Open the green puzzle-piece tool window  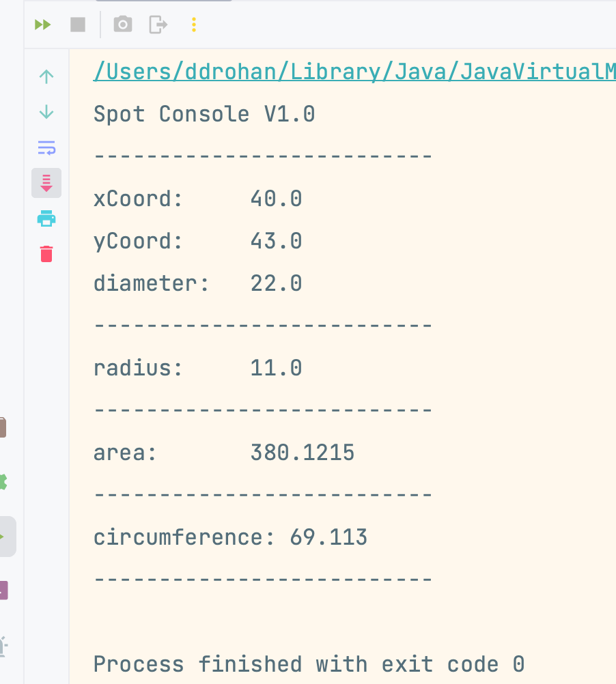(3, 482)
